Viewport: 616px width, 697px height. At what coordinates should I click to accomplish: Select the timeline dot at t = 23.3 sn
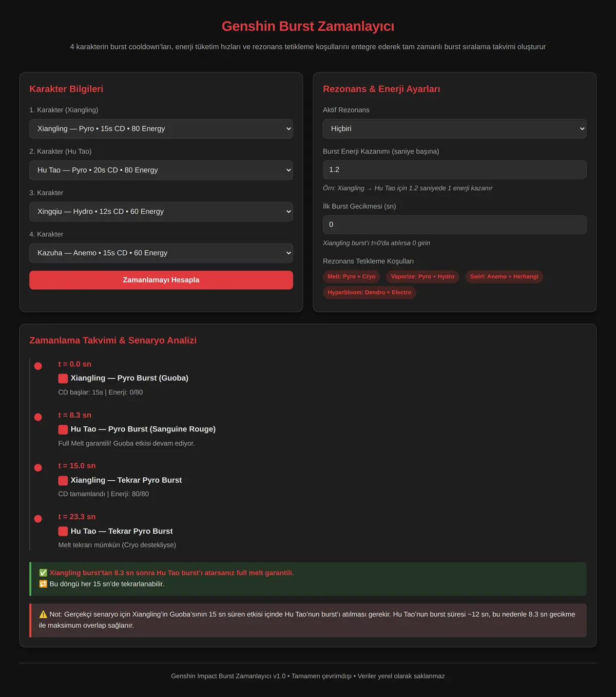[x=38, y=519]
